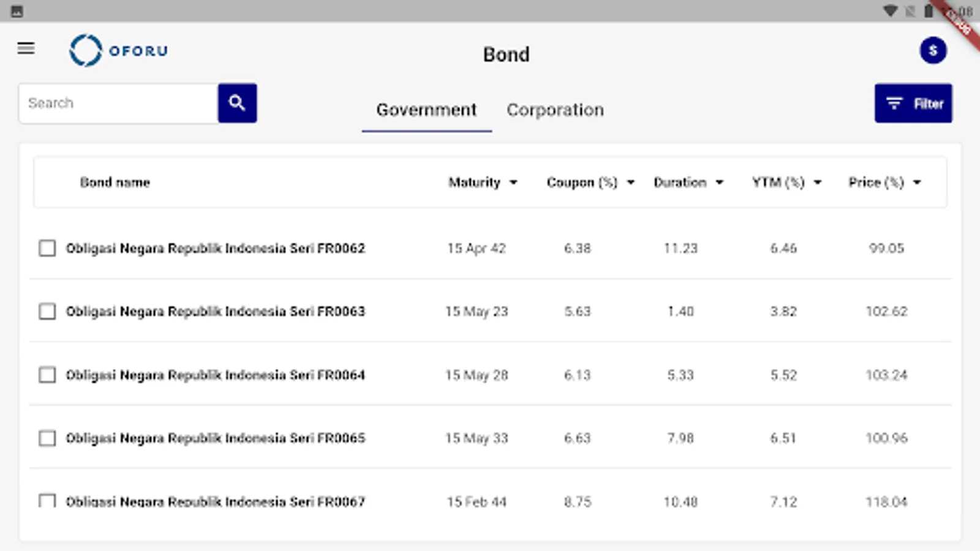
Task: Open the user profile avatar
Action: tap(932, 51)
